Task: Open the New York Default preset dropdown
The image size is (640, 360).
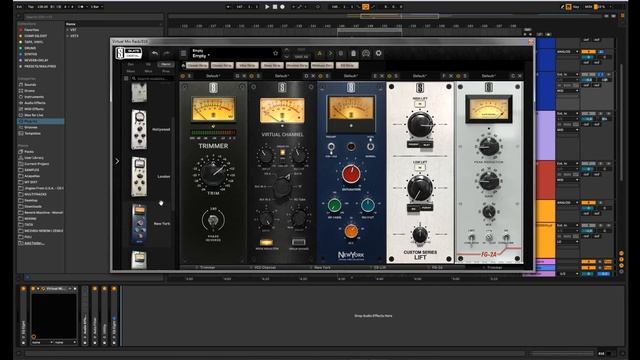Action: [x=351, y=76]
